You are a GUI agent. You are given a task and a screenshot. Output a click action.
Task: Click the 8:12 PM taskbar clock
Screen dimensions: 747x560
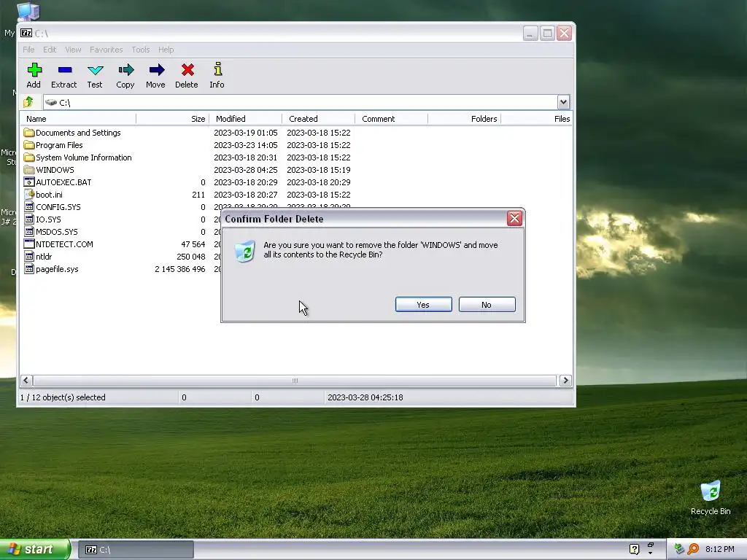coord(720,549)
